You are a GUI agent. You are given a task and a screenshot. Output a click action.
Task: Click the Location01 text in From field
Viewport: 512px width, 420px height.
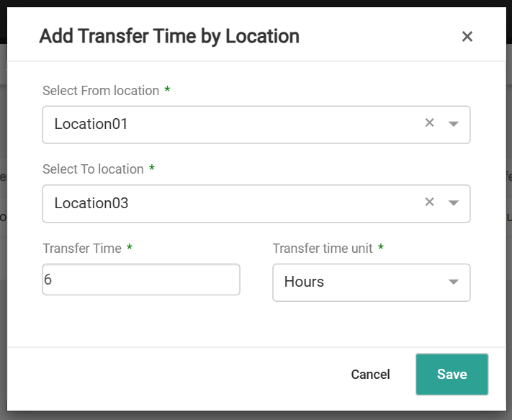click(91, 124)
